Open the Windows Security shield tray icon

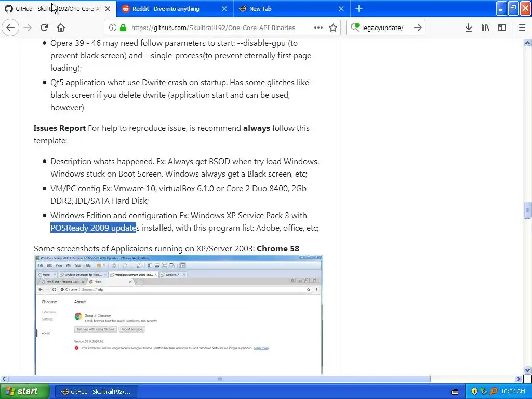tap(474, 391)
